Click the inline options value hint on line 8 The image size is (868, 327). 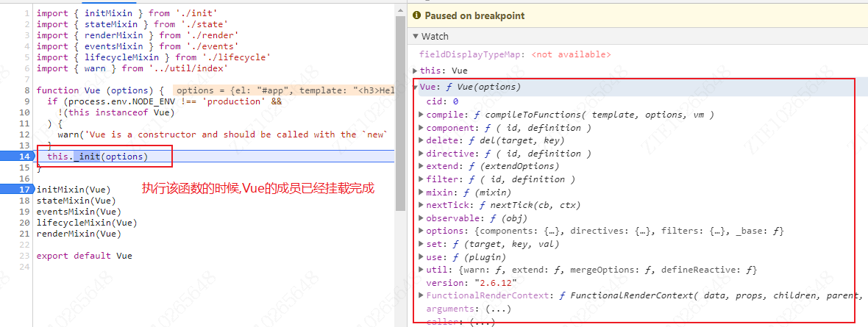coord(285,90)
